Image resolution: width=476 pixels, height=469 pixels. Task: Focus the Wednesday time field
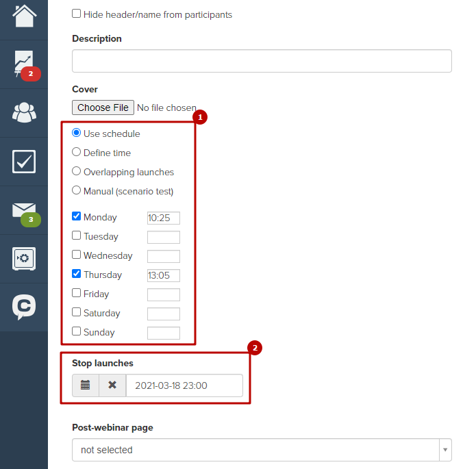tap(164, 256)
